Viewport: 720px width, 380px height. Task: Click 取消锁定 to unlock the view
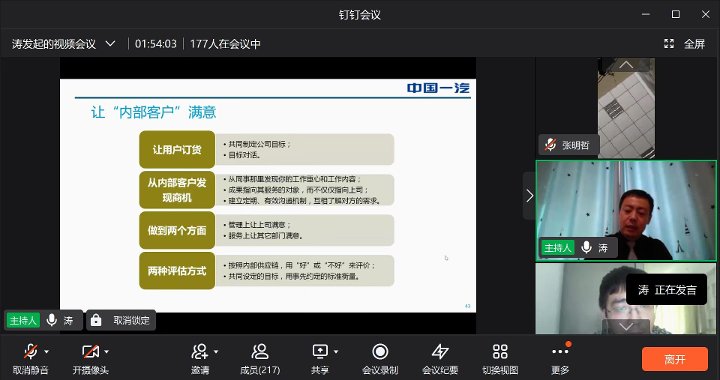121,320
